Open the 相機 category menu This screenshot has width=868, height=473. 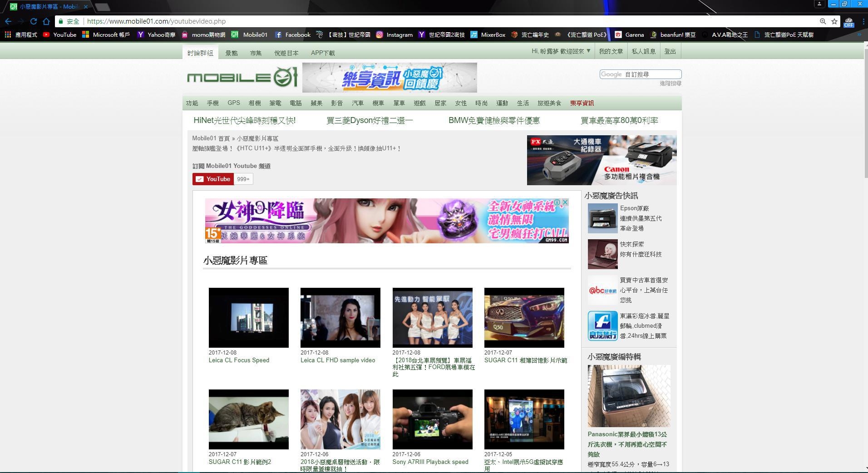[x=255, y=103]
